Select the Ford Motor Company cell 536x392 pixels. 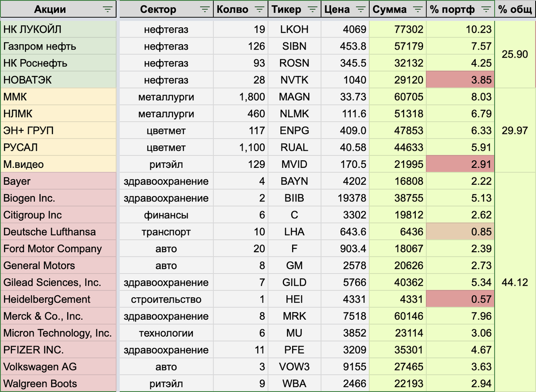pos(59,249)
